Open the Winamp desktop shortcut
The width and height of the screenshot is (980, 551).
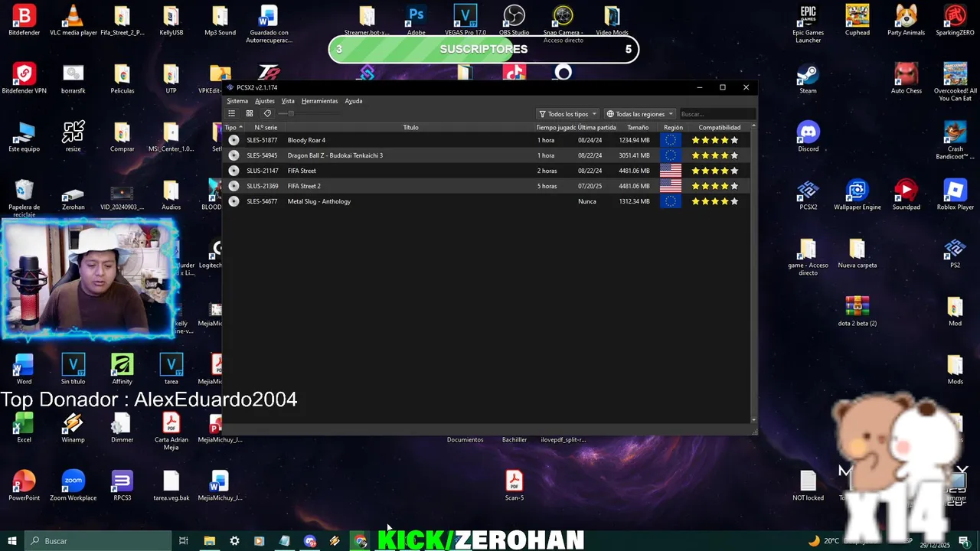[x=73, y=428]
